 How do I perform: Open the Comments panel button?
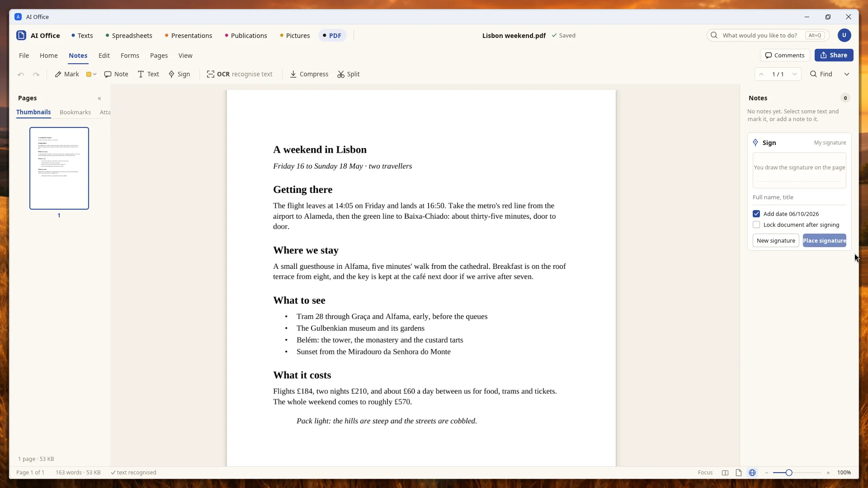pos(785,55)
